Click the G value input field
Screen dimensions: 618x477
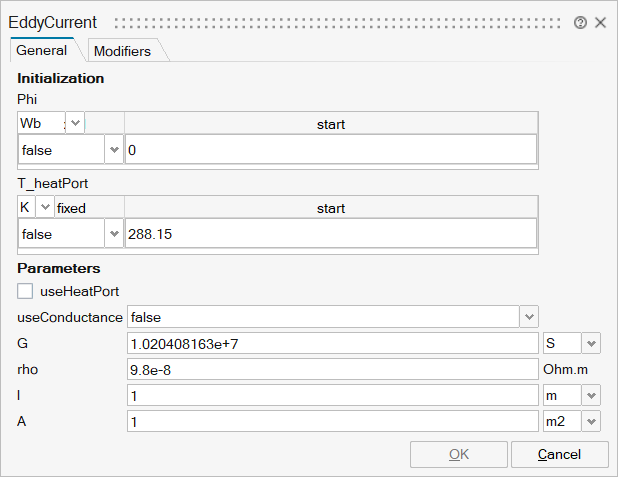pos(332,343)
